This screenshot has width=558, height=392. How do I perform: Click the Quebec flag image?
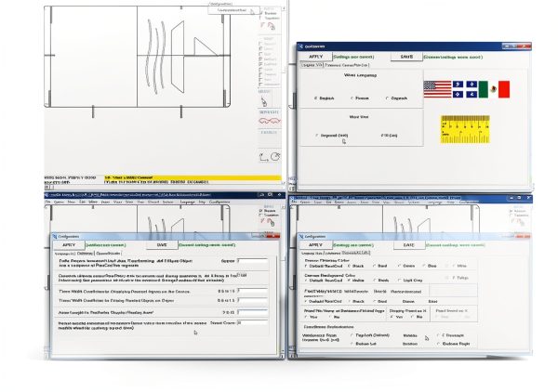(465, 89)
